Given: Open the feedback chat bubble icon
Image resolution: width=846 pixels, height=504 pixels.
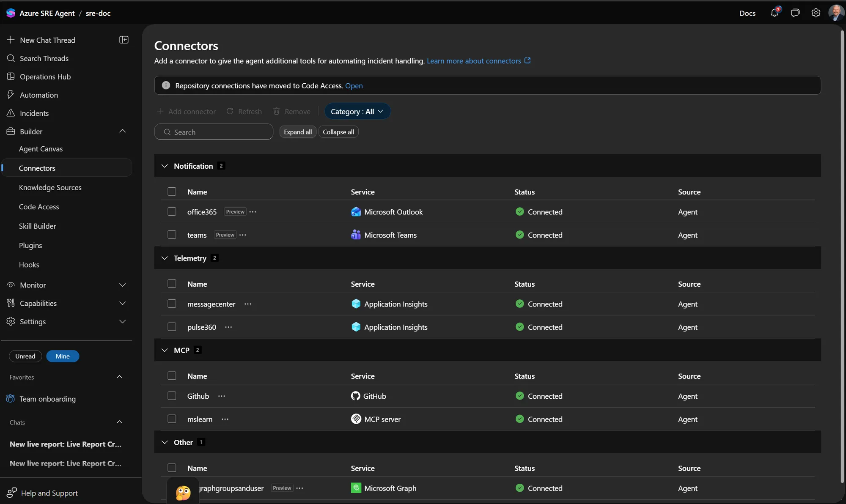Looking at the screenshot, I should pos(795,13).
